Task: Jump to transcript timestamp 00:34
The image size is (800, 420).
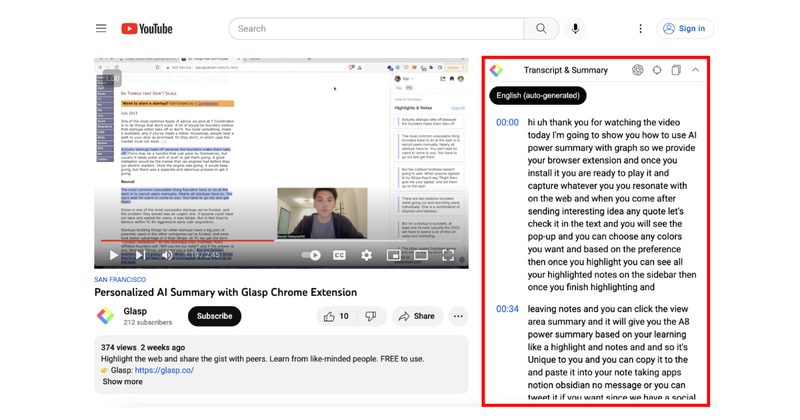Action: 507,309
